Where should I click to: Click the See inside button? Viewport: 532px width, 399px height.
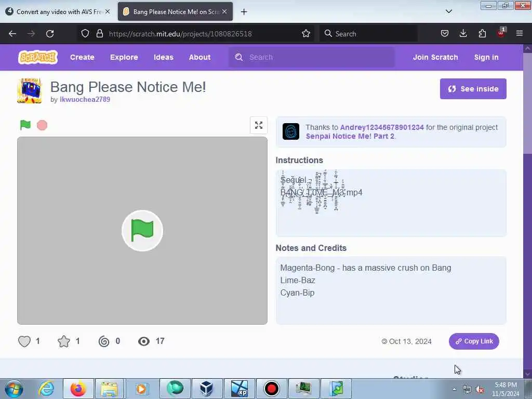(x=473, y=89)
